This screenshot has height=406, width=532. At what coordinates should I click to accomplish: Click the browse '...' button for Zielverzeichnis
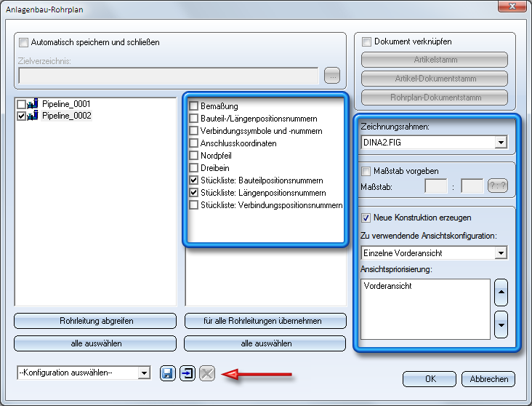point(332,76)
